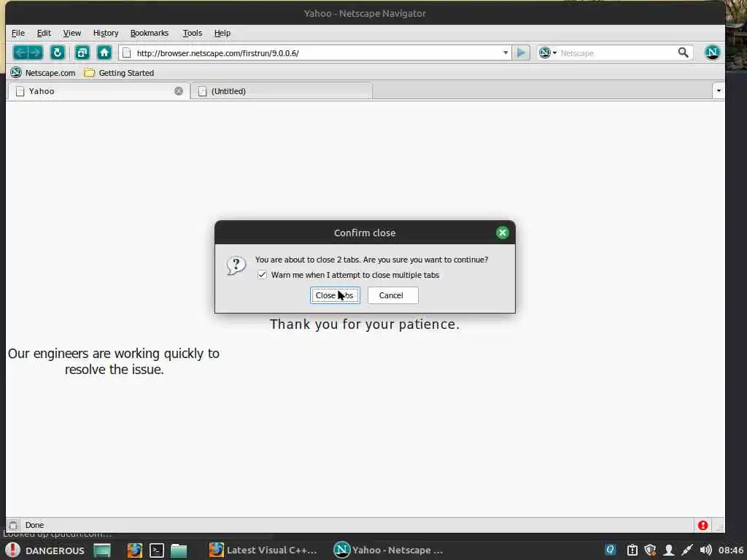Viewport: 747px width, 560px height.
Task: Reload the page with the refresh icon
Action: tap(57, 52)
